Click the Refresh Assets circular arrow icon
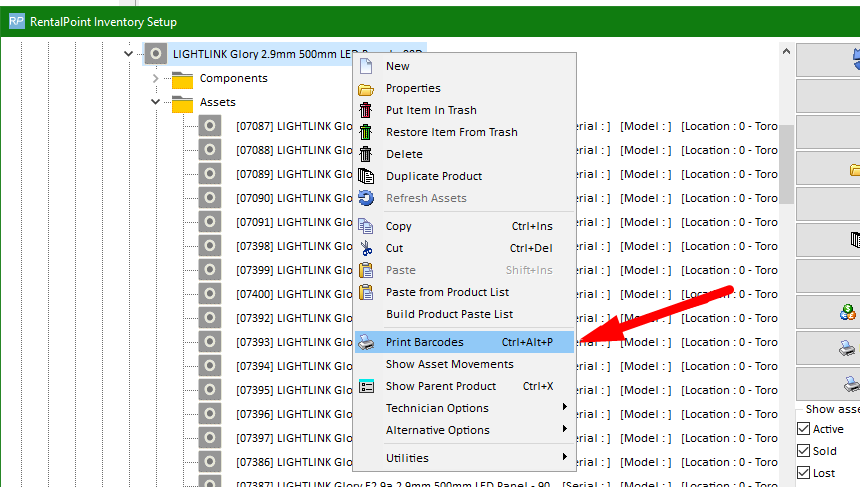Image resolution: width=860 pixels, height=487 pixels. coord(366,198)
